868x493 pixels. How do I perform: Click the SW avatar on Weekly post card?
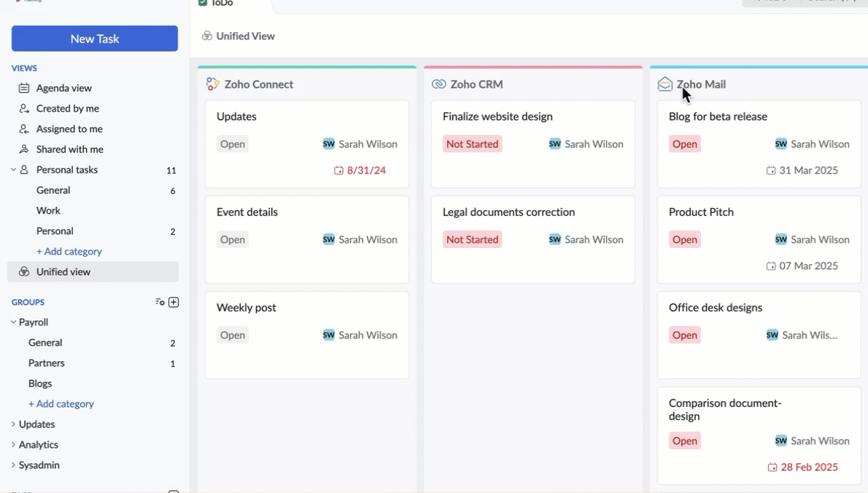(329, 335)
